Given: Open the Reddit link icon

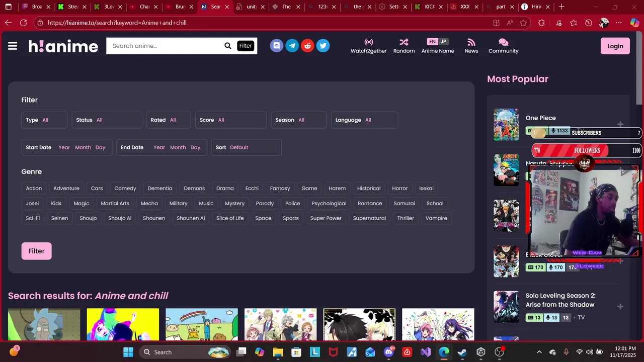Looking at the screenshot, I should tap(307, 46).
